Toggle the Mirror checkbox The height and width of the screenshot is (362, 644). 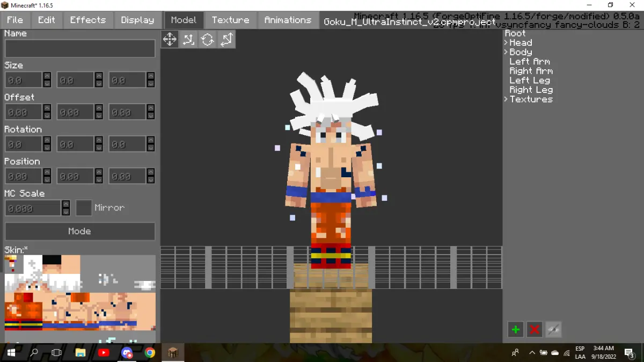click(84, 208)
